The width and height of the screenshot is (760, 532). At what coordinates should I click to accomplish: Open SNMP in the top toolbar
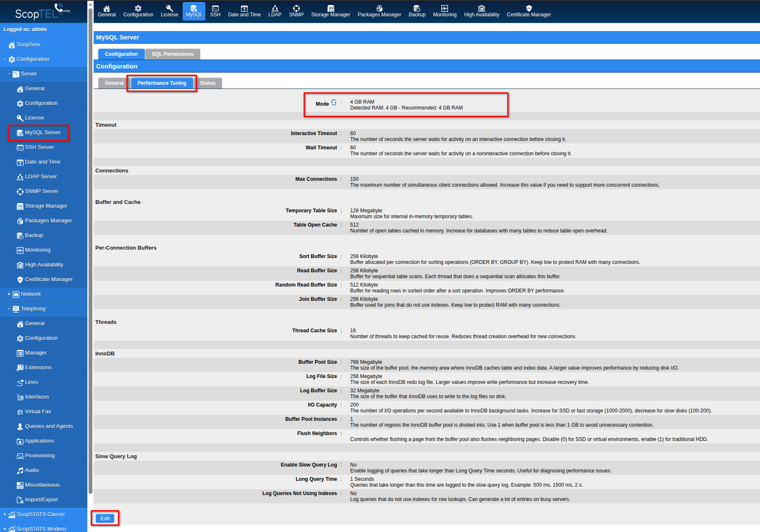click(x=296, y=11)
